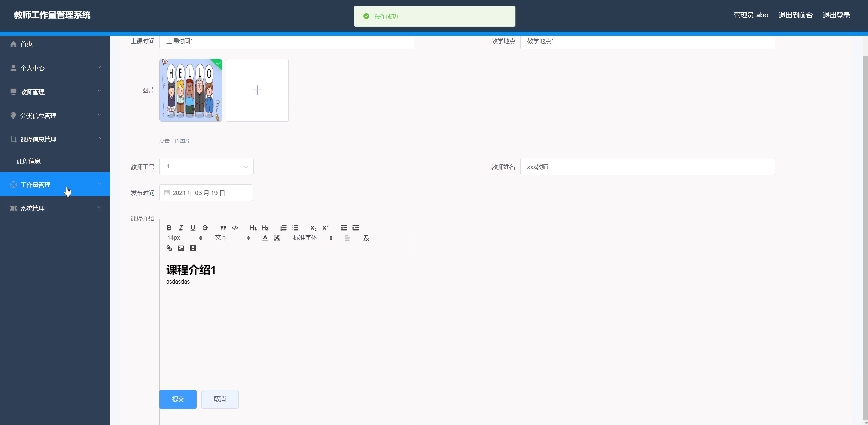The height and width of the screenshot is (425, 868).
Task: Apply subscript formatting
Action: tap(313, 228)
